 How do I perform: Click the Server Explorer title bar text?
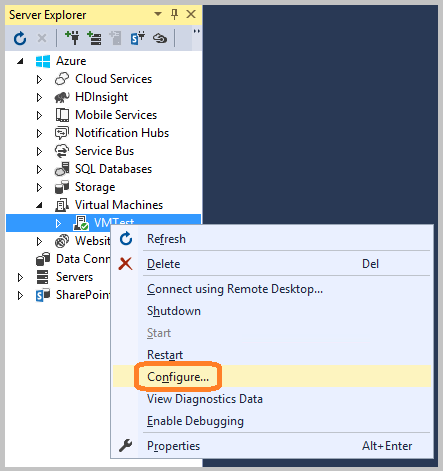(47, 15)
